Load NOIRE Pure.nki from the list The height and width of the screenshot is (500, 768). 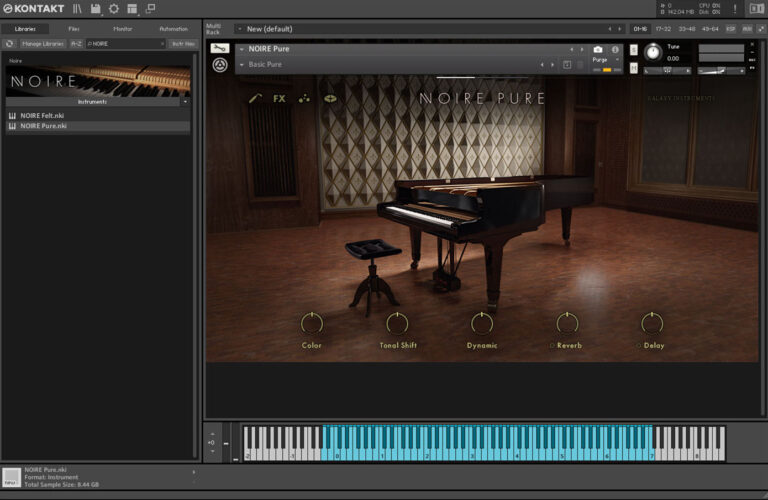pyautogui.click(x=98, y=126)
